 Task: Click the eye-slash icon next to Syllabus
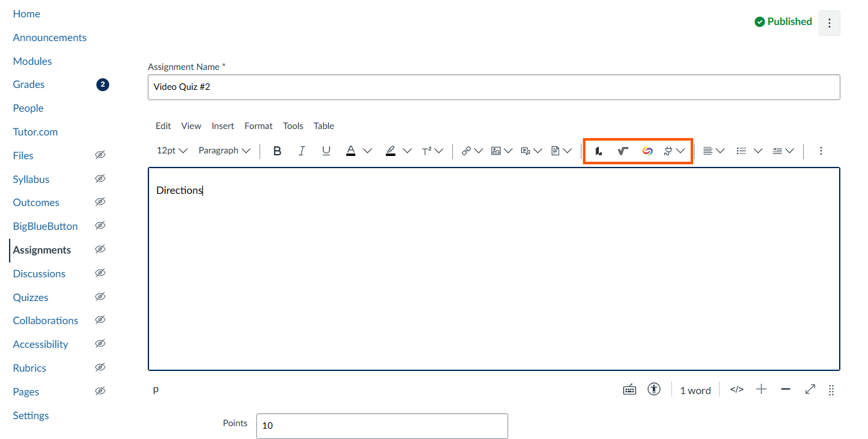(100, 178)
